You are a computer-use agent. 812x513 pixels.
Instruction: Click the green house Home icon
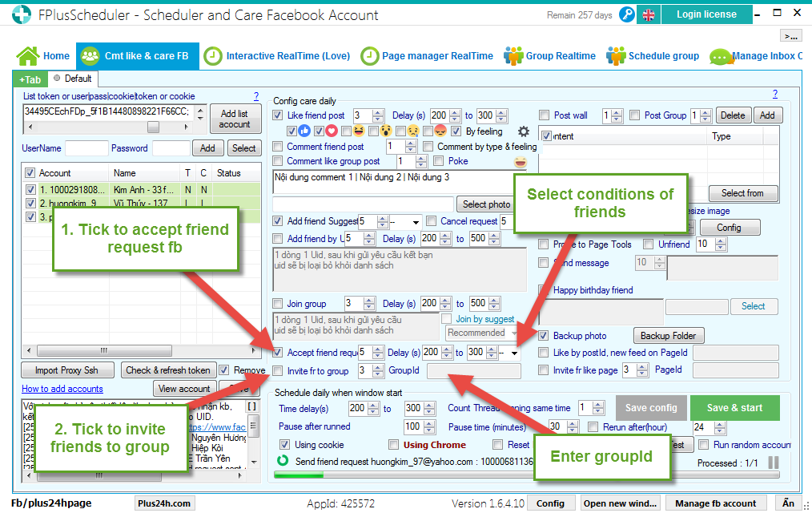pos(28,56)
